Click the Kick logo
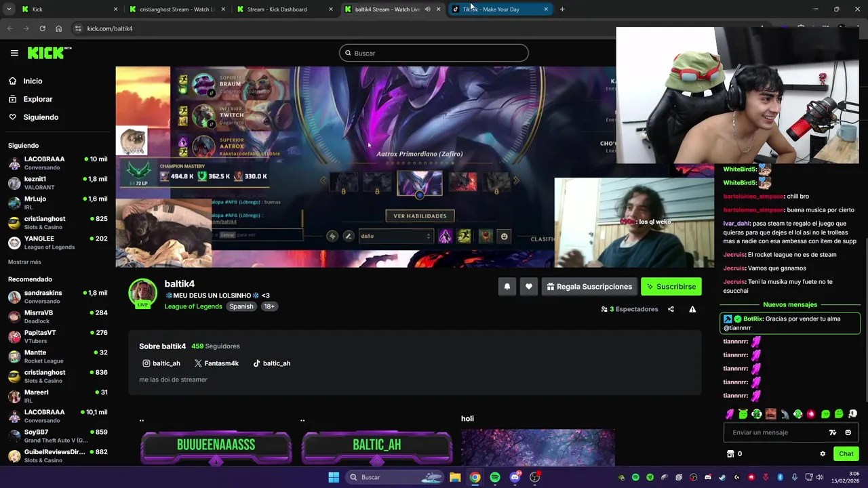The width and height of the screenshot is (868, 488). 49,53
